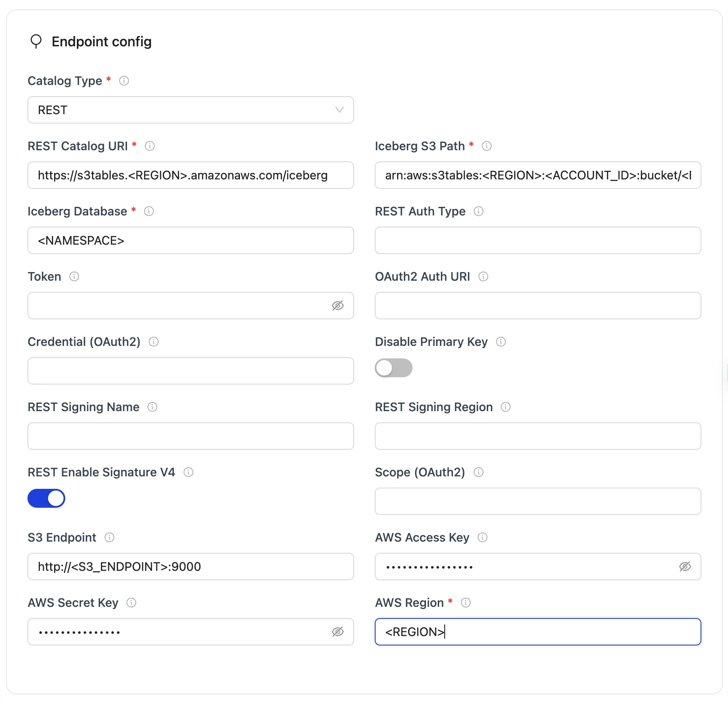
Task: Click info icon next to Catalog Type
Action: click(124, 81)
